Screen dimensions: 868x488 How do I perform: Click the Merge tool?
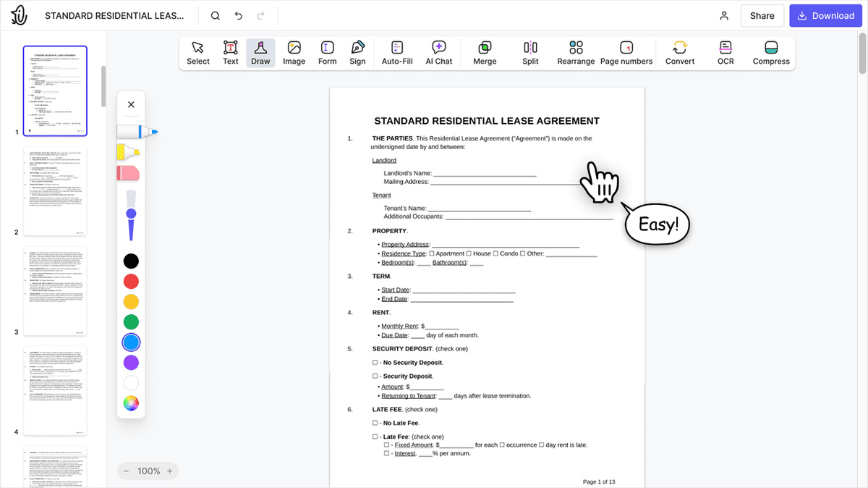(485, 54)
